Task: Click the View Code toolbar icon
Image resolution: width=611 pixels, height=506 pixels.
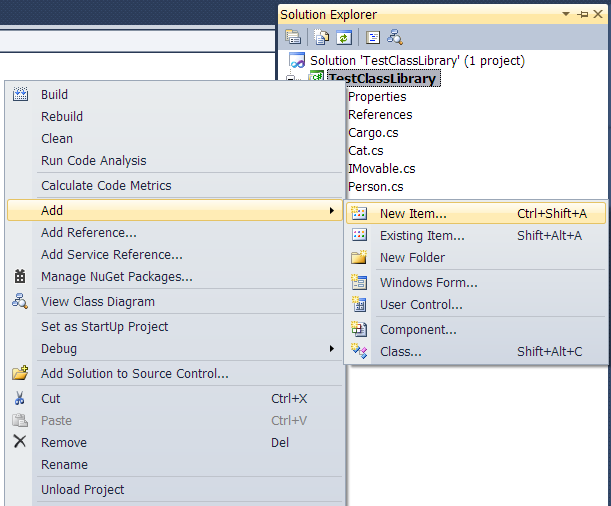Action: click(x=373, y=37)
